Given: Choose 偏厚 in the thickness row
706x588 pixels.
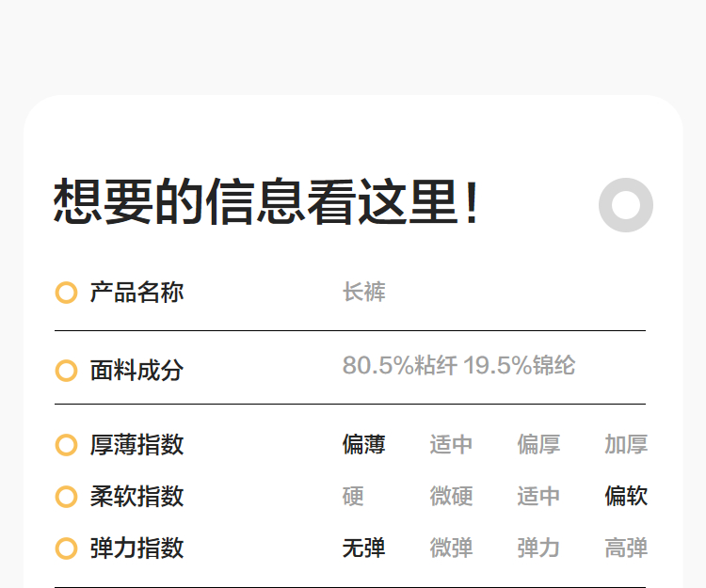Looking at the screenshot, I should click(x=538, y=445).
